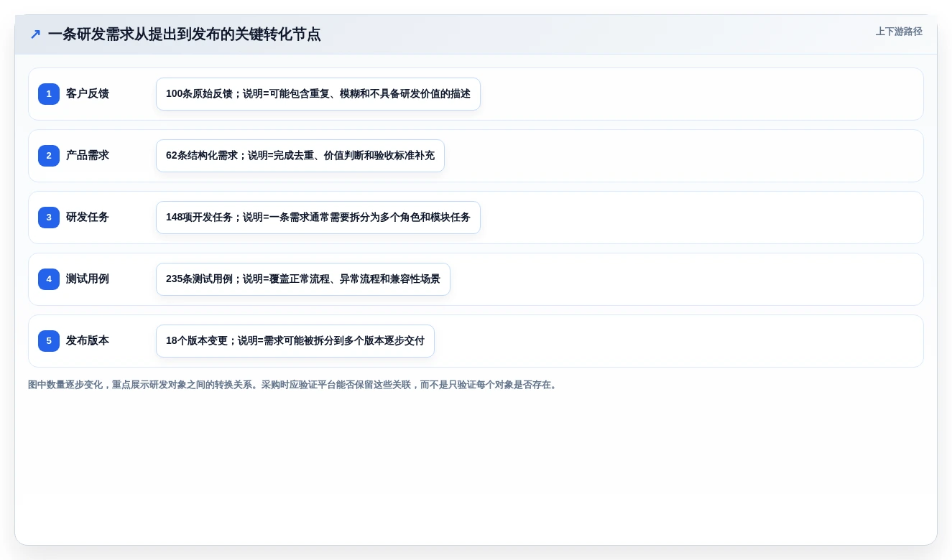Open the 62条结构化需求 description box
This screenshot has width=952, height=560.
[x=300, y=156]
